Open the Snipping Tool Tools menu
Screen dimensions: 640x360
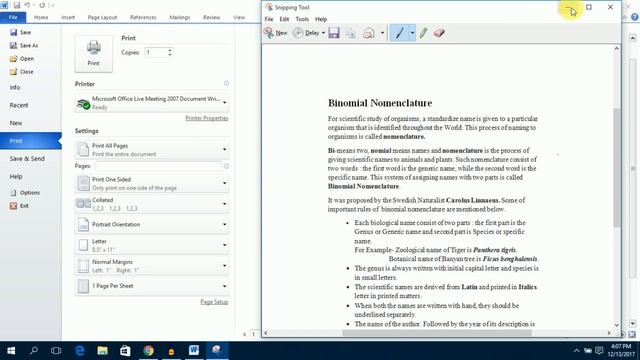pyautogui.click(x=302, y=19)
